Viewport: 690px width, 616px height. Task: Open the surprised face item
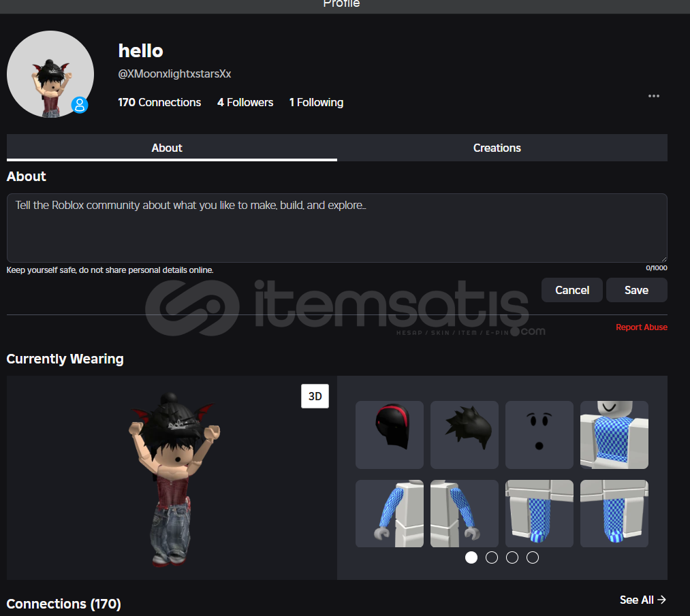pyautogui.click(x=539, y=434)
